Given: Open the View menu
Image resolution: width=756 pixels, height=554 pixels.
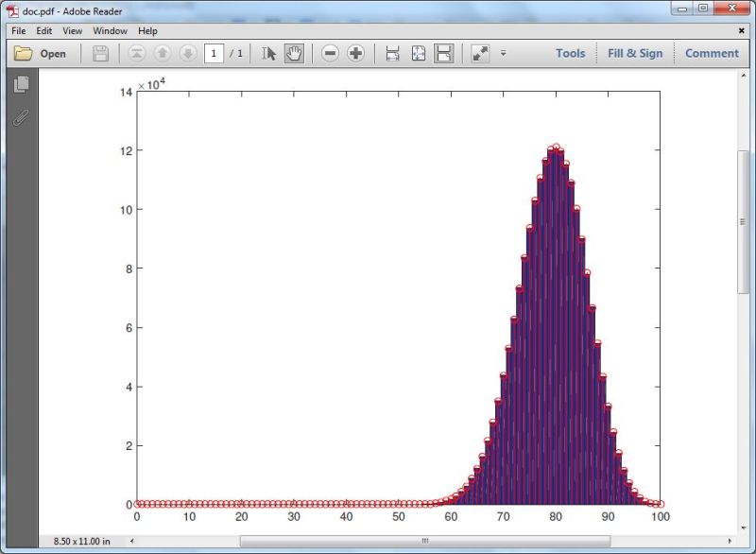Looking at the screenshot, I should coord(72,30).
